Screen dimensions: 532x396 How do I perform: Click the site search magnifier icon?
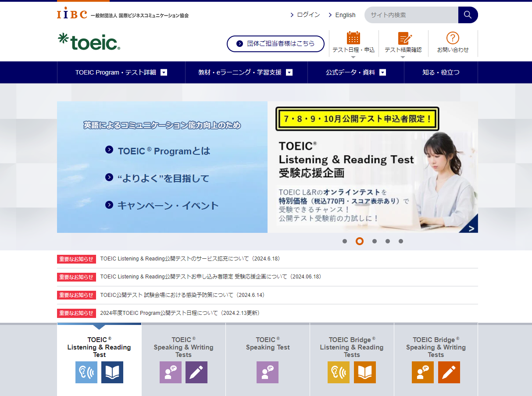tap(468, 14)
